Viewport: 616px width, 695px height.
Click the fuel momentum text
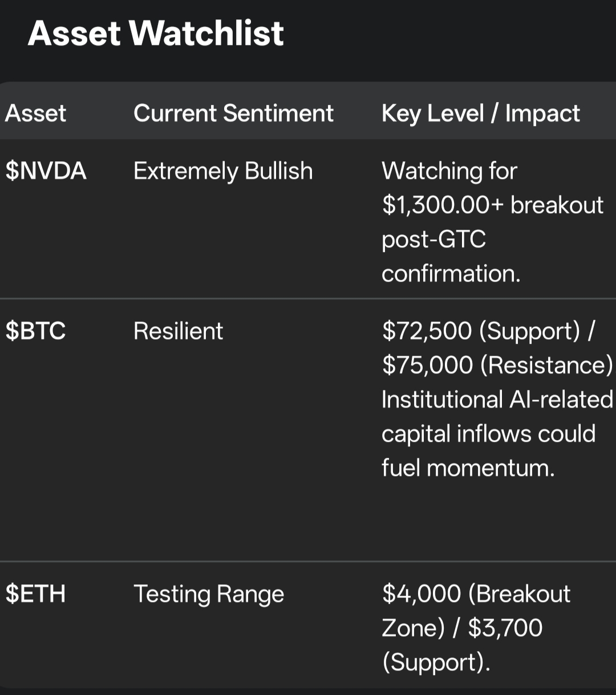coord(468,468)
